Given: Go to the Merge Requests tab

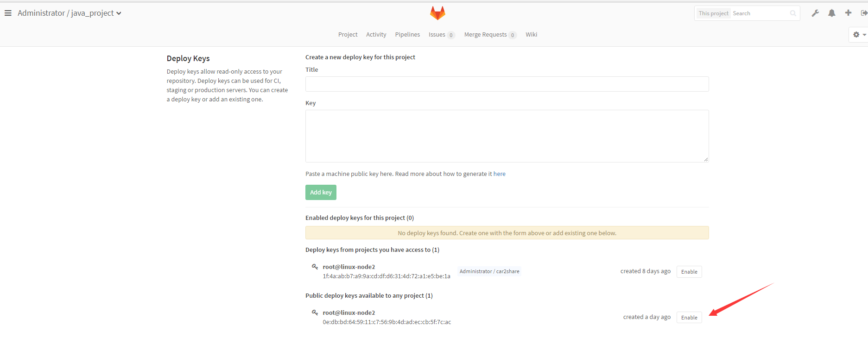Looking at the screenshot, I should tap(485, 35).
